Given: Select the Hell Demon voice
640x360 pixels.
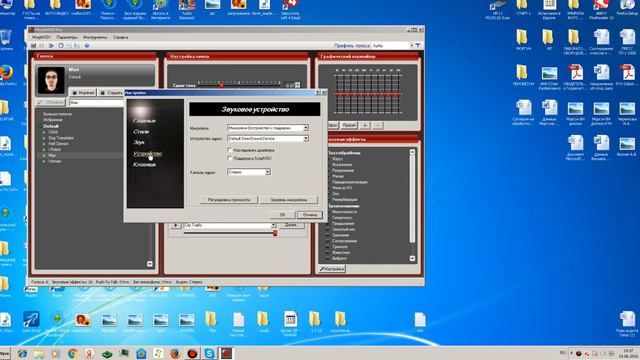Looking at the screenshot, I should [58, 144].
